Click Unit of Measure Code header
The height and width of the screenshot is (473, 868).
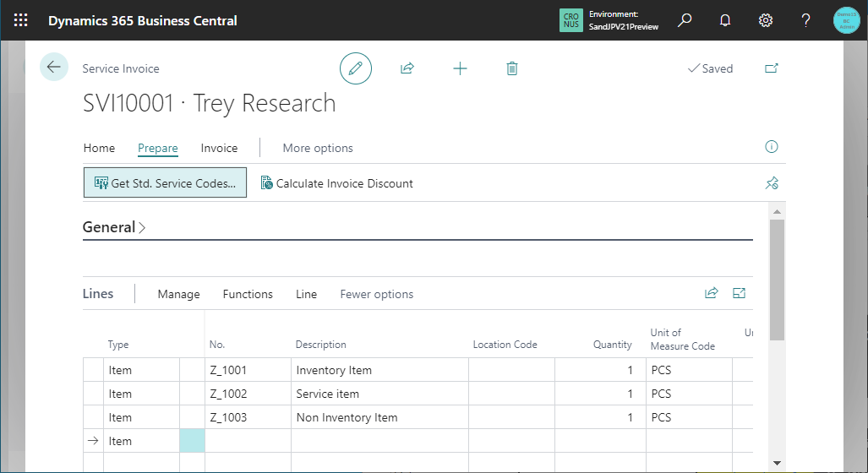[683, 339]
